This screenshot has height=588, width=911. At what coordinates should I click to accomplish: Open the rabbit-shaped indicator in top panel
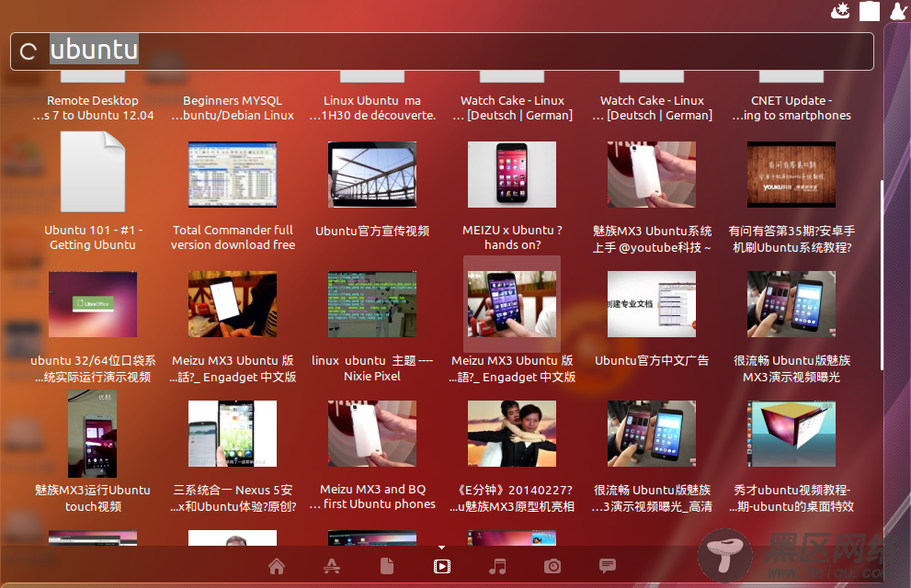click(898, 11)
